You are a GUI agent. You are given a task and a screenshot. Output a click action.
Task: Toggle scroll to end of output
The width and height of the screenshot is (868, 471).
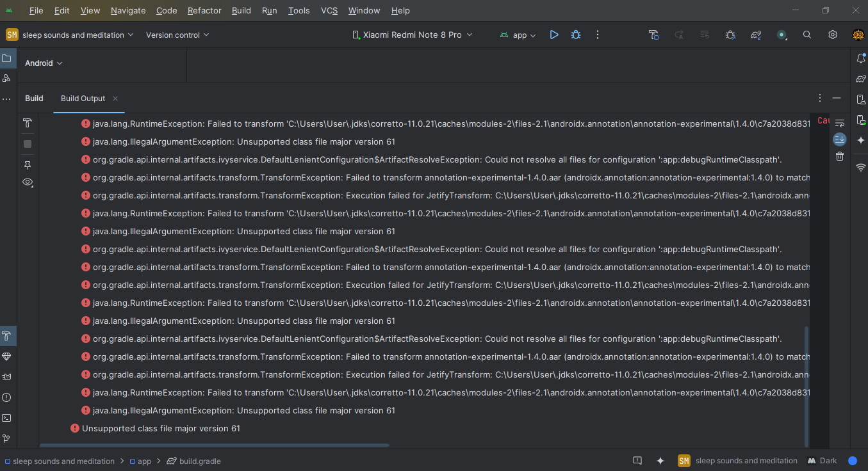840,139
